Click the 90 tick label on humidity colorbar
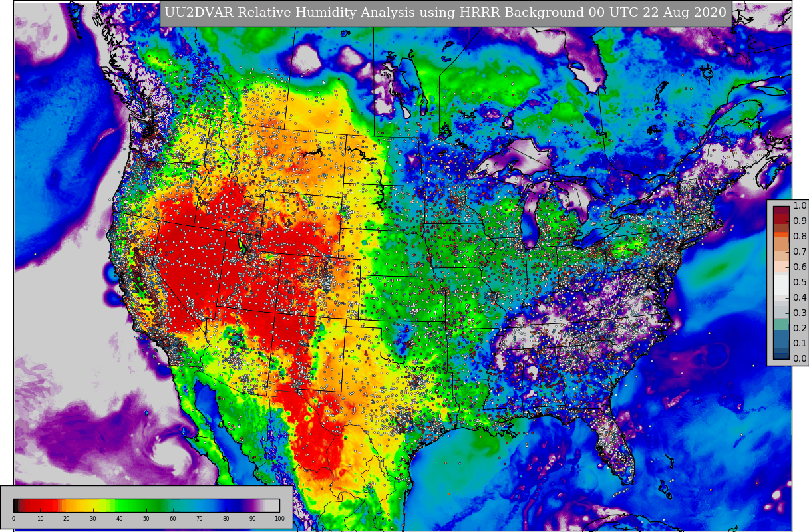This screenshot has width=809, height=532. (x=253, y=519)
